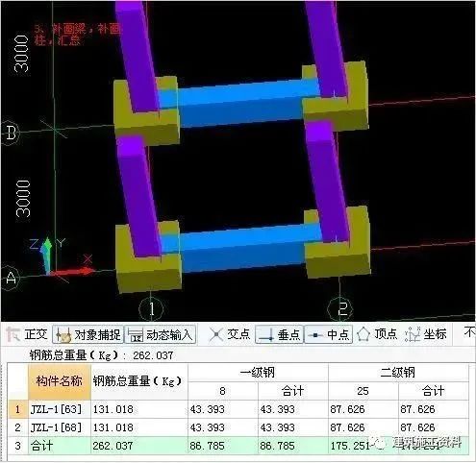Click axis bubble B on left
The height and width of the screenshot is (463, 476).
point(11,133)
